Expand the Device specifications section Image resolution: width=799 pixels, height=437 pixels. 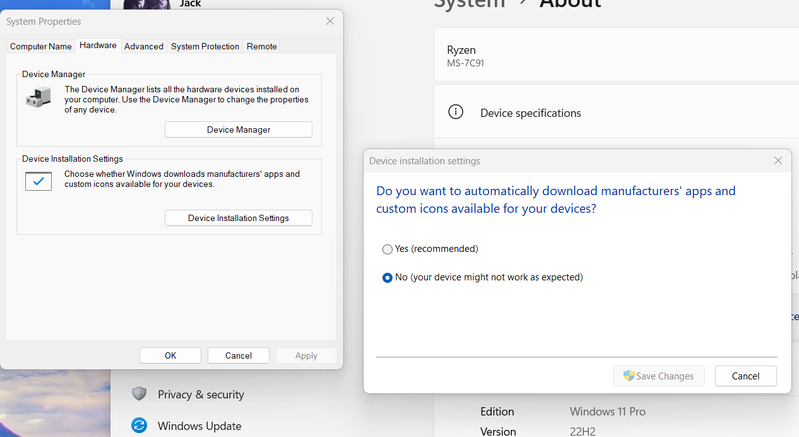617,112
